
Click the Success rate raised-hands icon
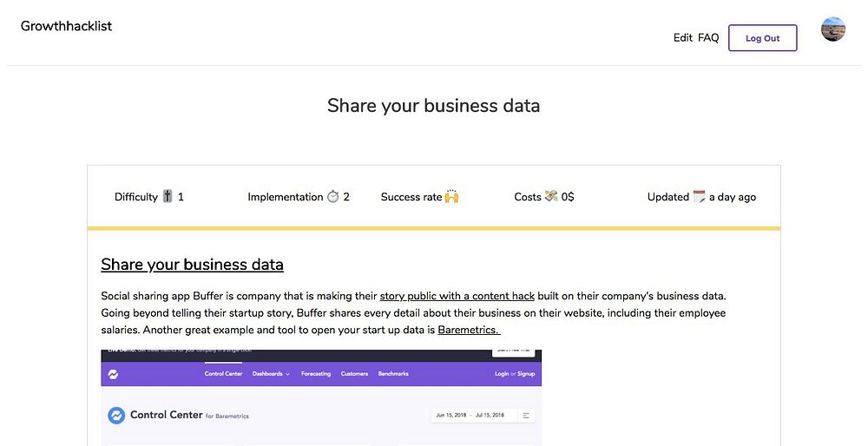(451, 197)
